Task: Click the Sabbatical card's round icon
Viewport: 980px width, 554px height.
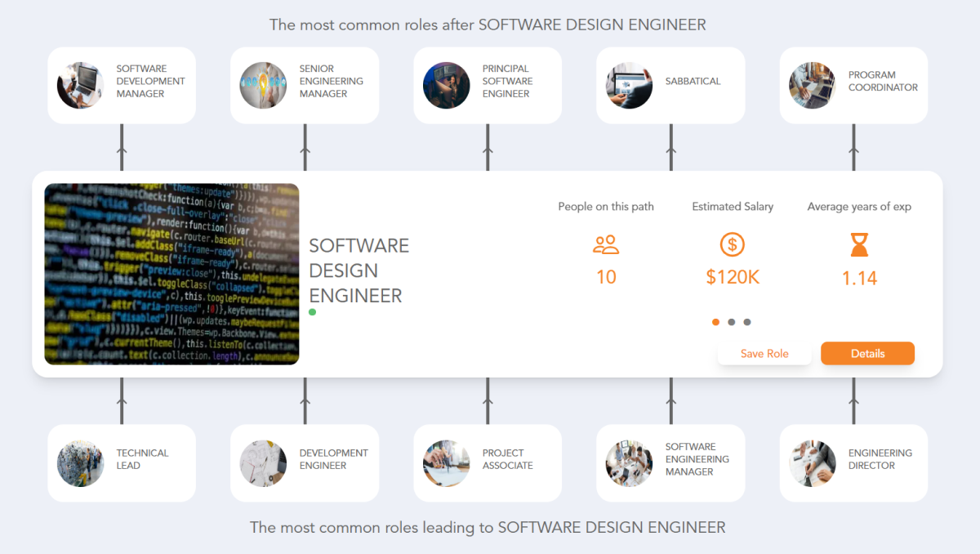Action: [628, 84]
